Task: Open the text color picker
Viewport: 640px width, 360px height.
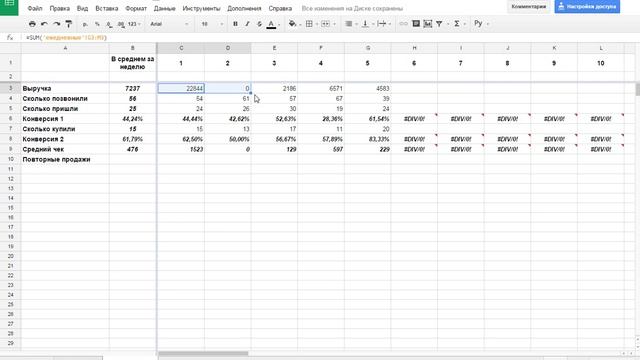Action: coord(271,24)
